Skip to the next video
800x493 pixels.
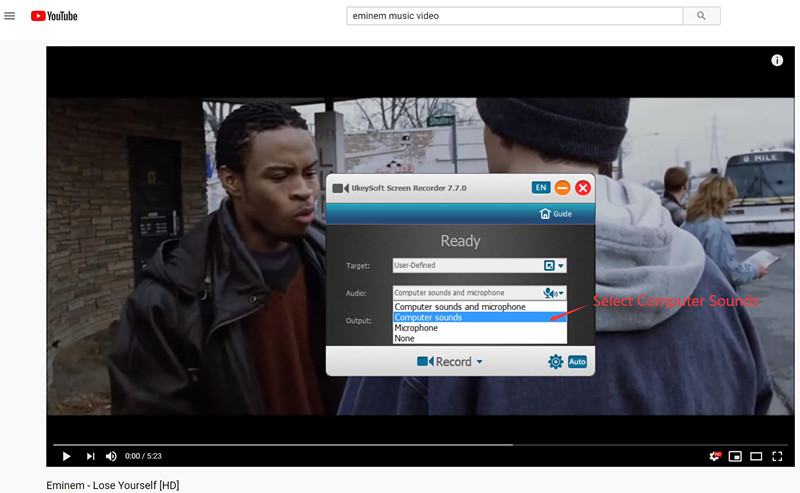coord(90,456)
